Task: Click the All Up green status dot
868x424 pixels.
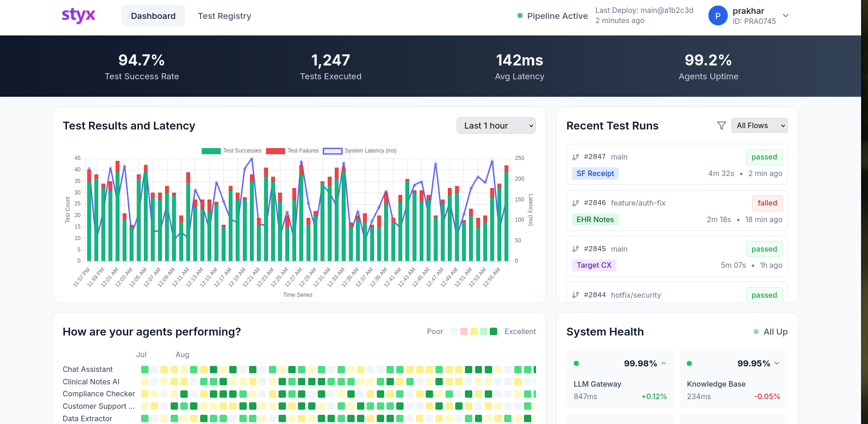Action: tap(756, 331)
